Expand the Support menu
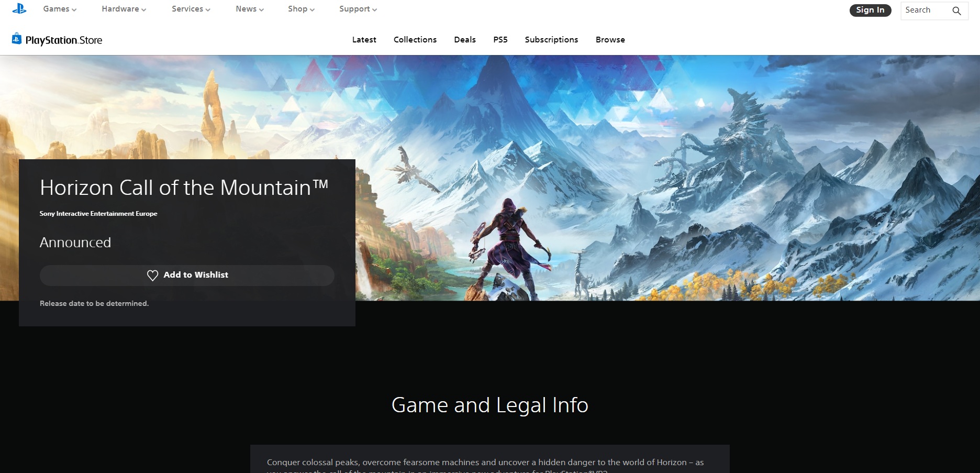Viewport: 980px width, 473px height. pos(358,9)
